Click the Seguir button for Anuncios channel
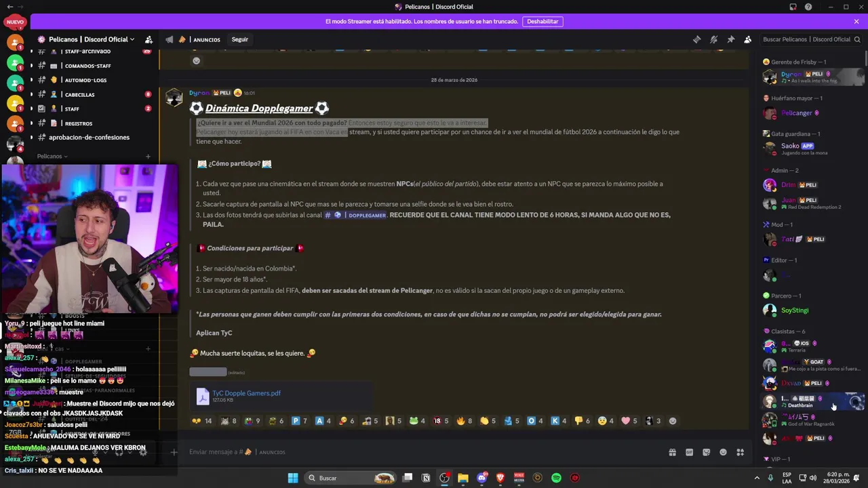Viewport: 868px width, 488px height. (x=240, y=39)
